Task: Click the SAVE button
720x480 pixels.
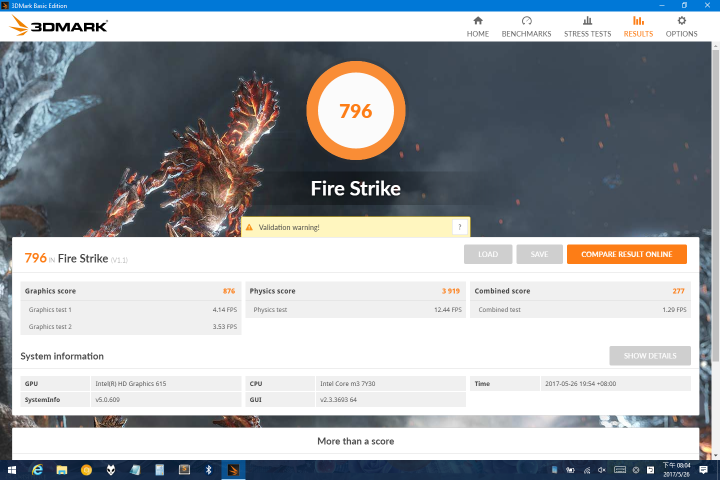Action: (x=539, y=254)
